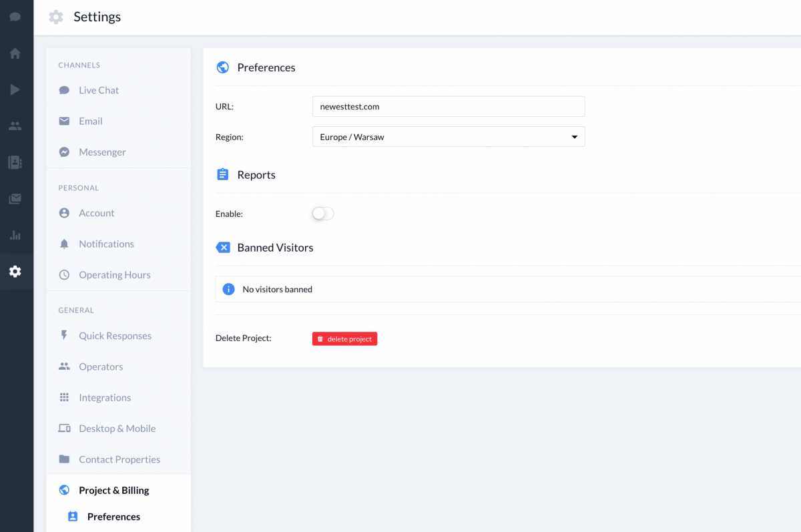Image resolution: width=801 pixels, height=532 pixels.
Task: Click the 'Banned Visitors' section heading
Action: click(x=275, y=248)
